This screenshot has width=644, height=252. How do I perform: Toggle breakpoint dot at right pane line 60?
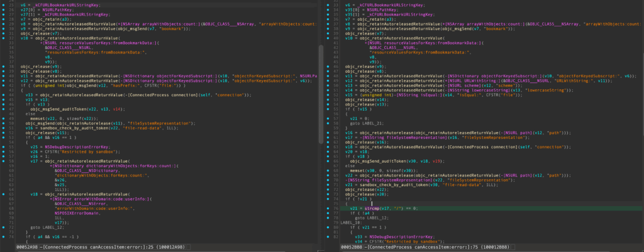[x=326, y=133]
